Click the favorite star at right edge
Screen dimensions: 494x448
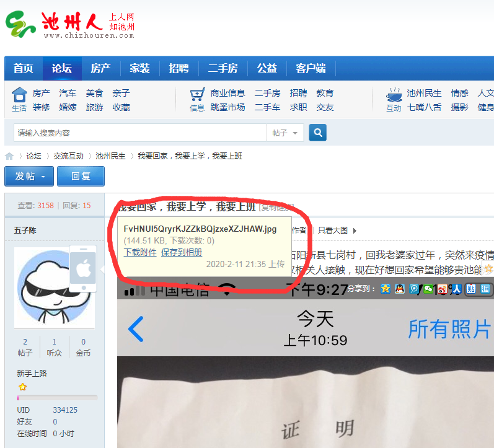489,269
